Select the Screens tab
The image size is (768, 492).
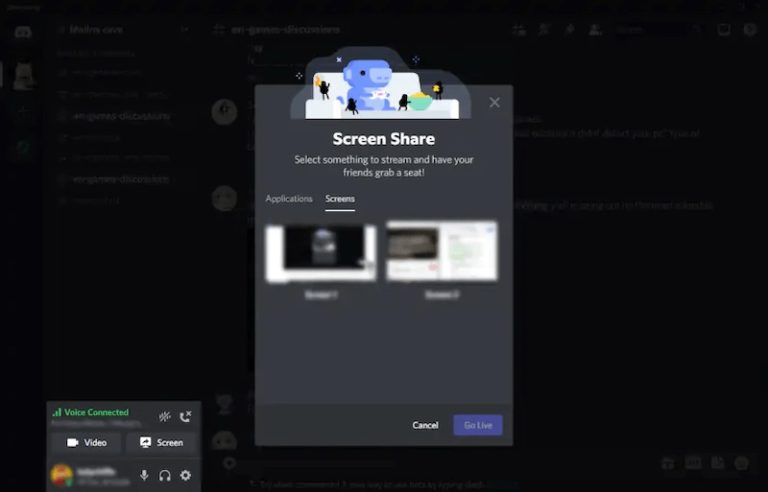point(340,199)
